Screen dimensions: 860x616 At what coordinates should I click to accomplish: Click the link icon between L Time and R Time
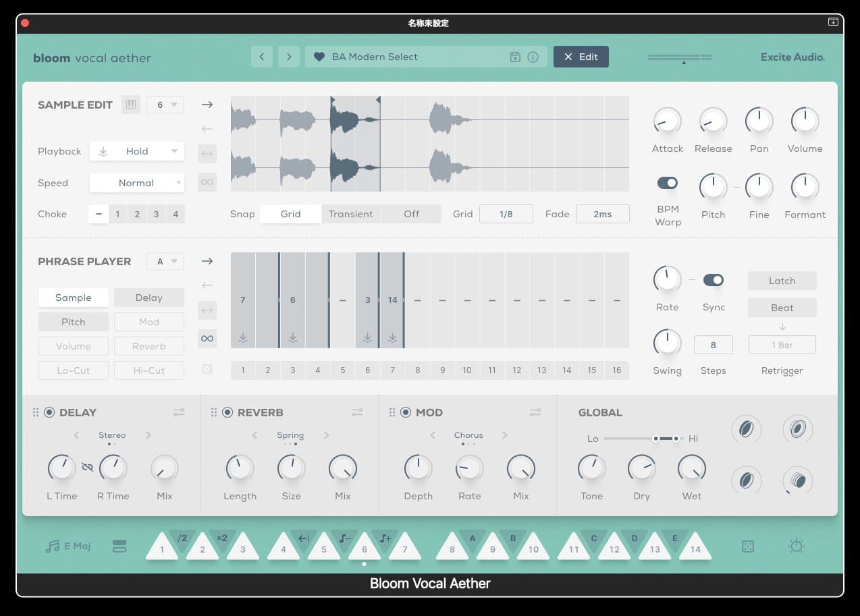87,467
